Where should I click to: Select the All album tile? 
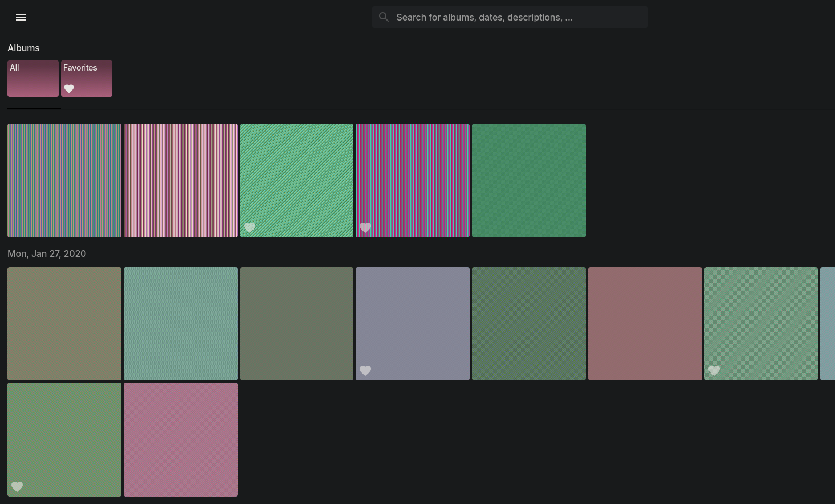(x=33, y=79)
